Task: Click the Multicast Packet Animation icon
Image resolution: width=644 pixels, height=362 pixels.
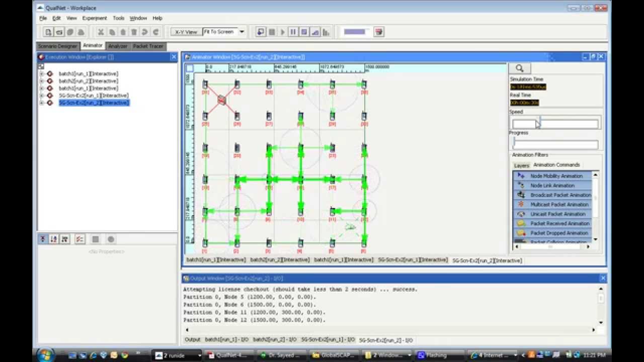Action: [x=521, y=205]
